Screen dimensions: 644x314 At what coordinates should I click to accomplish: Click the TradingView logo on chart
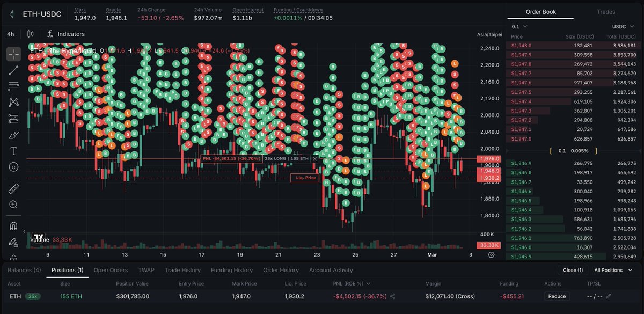pos(38,236)
